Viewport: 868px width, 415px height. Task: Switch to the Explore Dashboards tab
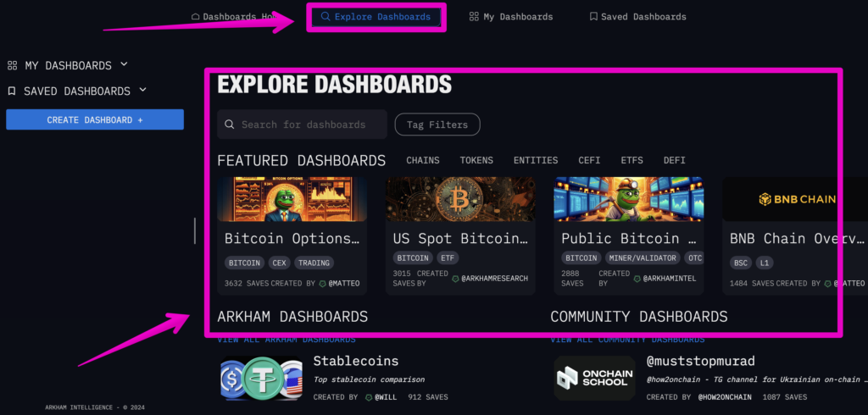pyautogui.click(x=376, y=17)
